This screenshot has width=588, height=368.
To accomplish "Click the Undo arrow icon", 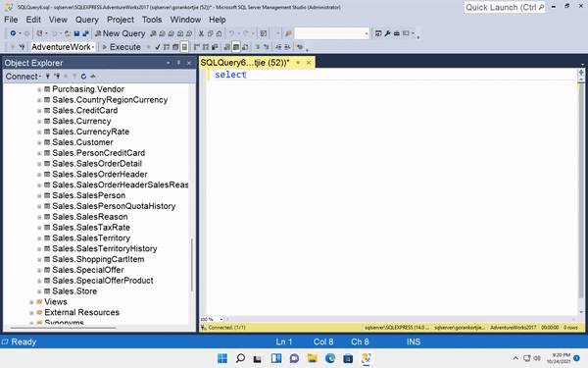I will [x=231, y=33].
